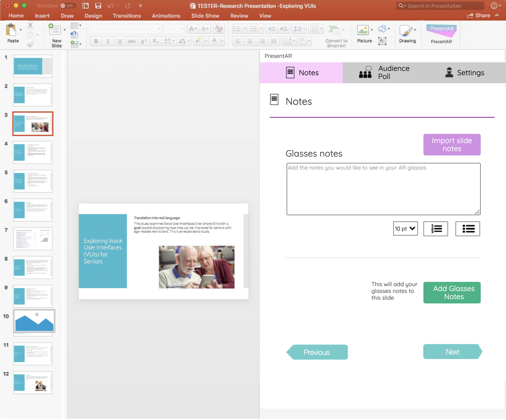The width and height of the screenshot is (506, 420).
Task: Apply Italic formatting
Action: (108, 41)
